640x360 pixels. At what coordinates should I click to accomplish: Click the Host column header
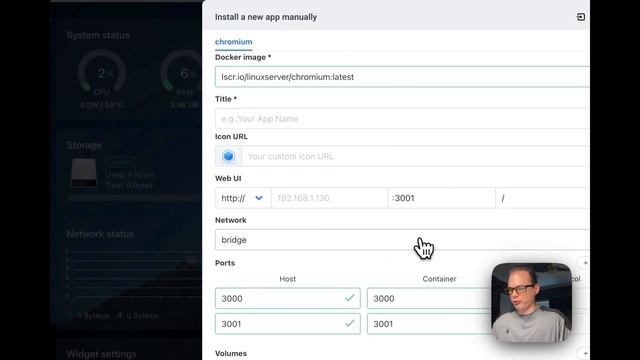[287, 279]
